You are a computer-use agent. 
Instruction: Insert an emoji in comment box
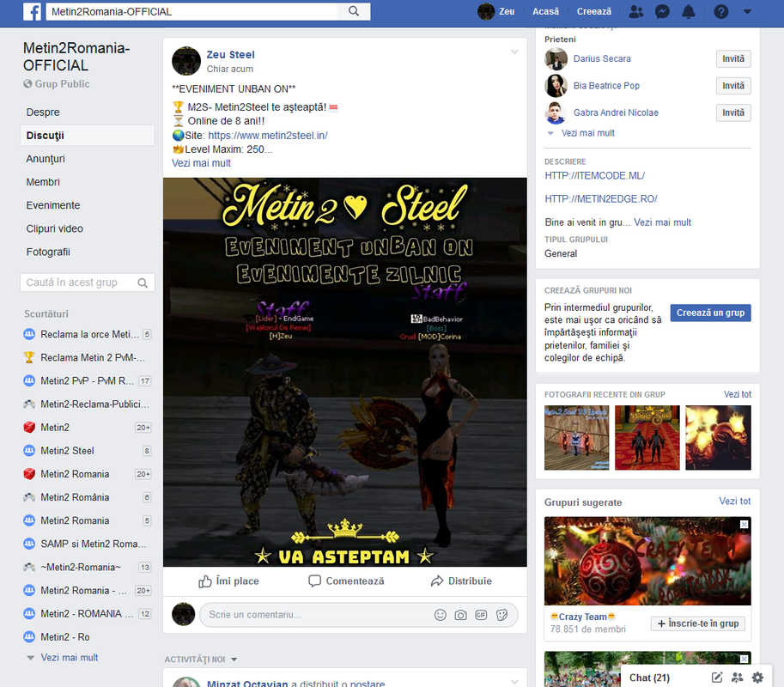[440, 615]
